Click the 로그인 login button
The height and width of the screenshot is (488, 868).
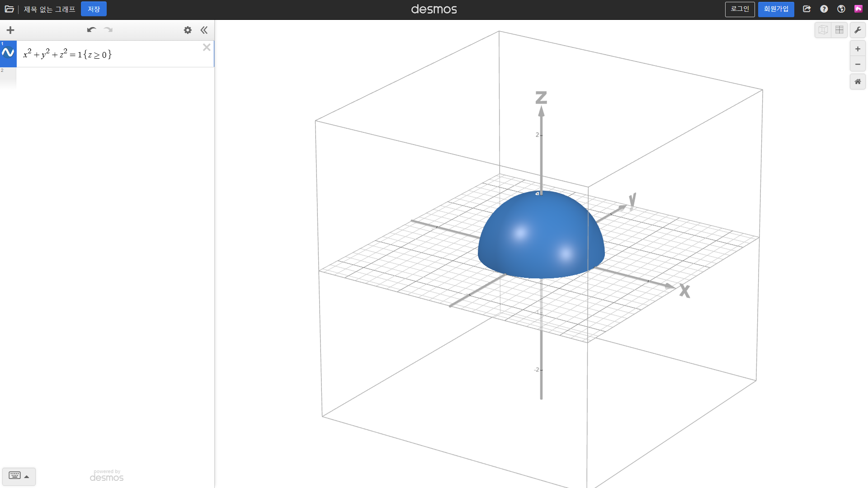pos(740,9)
